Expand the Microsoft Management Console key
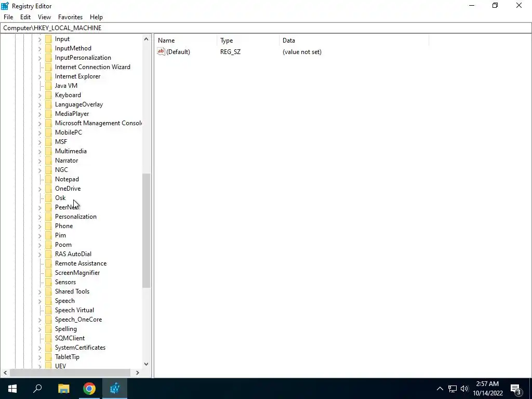The width and height of the screenshot is (532, 399). coord(39,124)
